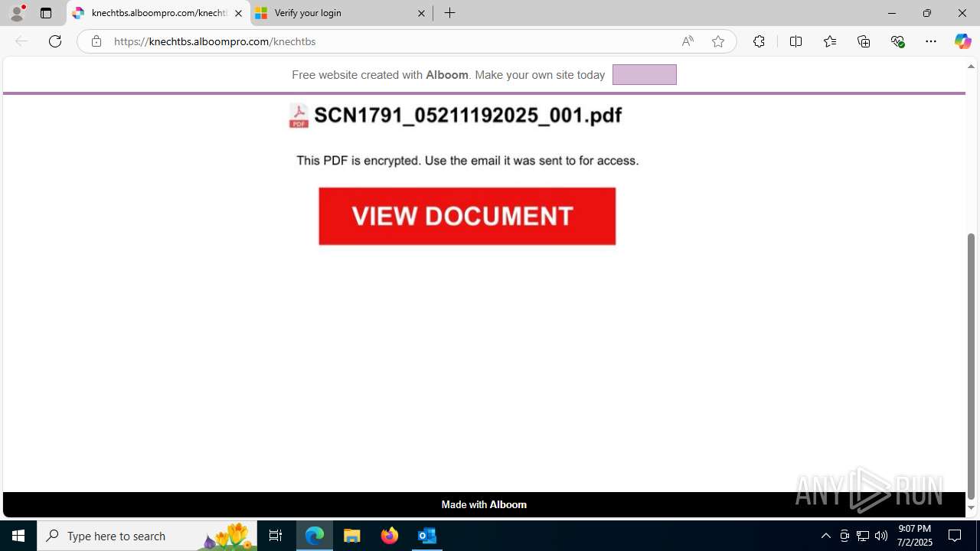The height and width of the screenshot is (551, 980).
Task: View site information padlock icon
Action: coord(96,41)
